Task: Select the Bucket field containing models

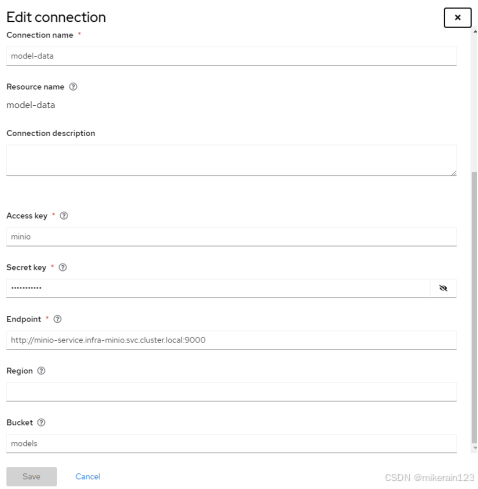Action: pos(231,443)
